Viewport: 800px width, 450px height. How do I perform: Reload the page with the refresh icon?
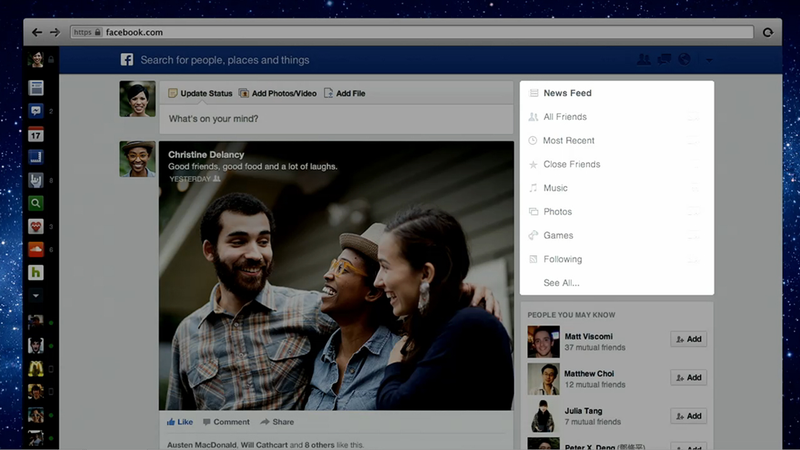point(768,32)
